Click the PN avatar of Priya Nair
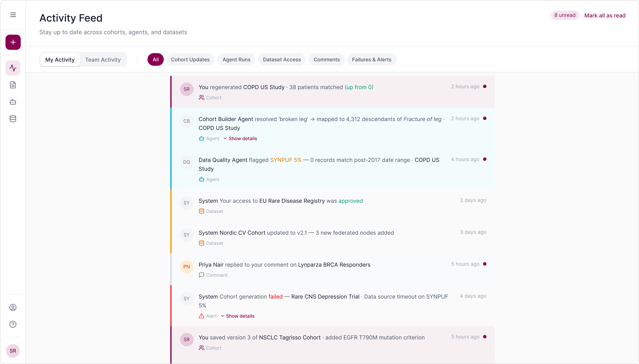The image size is (639, 364). (187, 267)
